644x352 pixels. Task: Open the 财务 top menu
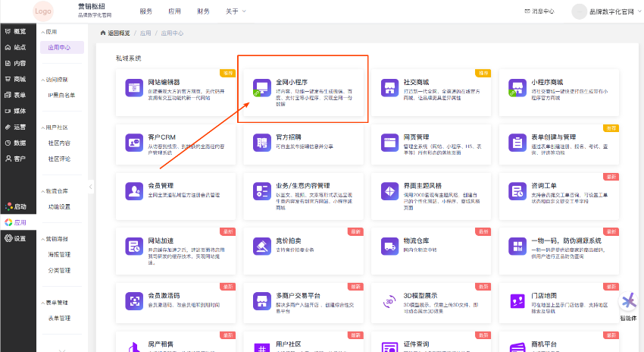(x=203, y=11)
